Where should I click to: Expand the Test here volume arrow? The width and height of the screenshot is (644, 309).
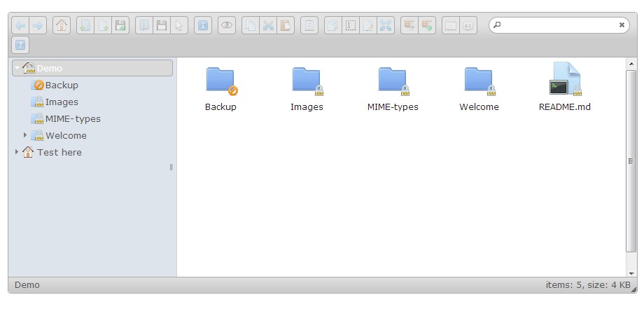17,152
